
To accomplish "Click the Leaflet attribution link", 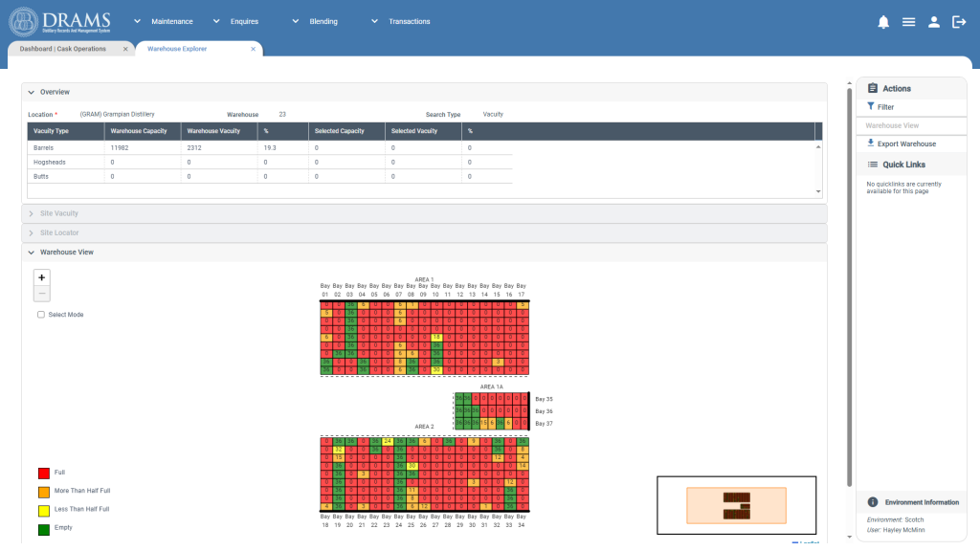I will 805,540.
